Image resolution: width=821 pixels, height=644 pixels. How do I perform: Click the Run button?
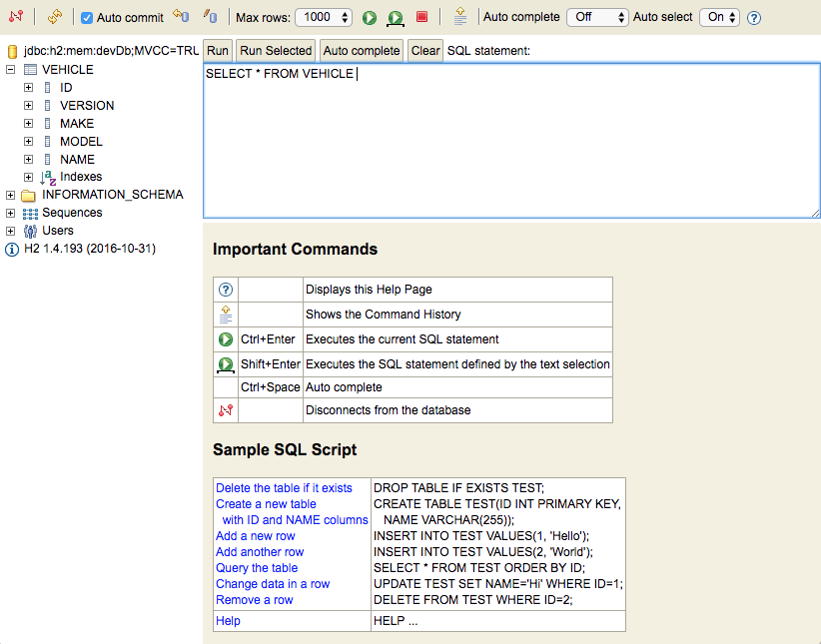pyautogui.click(x=218, y=51)
